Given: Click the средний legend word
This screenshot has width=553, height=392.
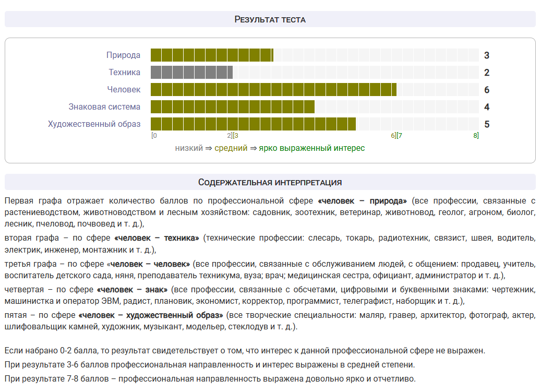Looking at the screenshot, I should point(231,148).
